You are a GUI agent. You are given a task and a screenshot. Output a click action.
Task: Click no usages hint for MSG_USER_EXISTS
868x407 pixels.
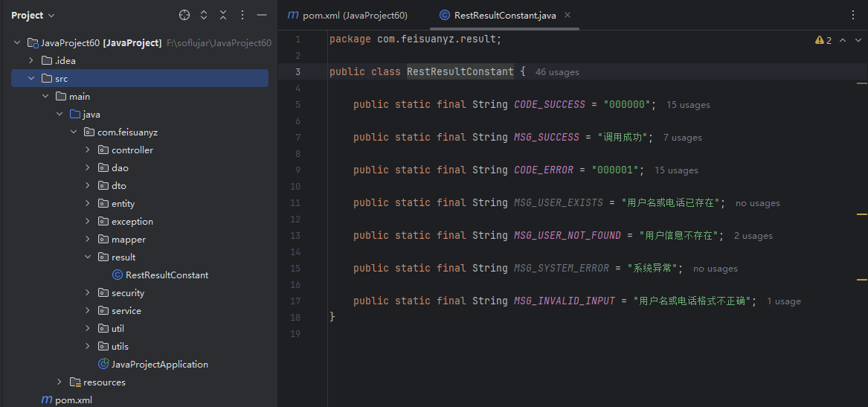pos(758,203)
